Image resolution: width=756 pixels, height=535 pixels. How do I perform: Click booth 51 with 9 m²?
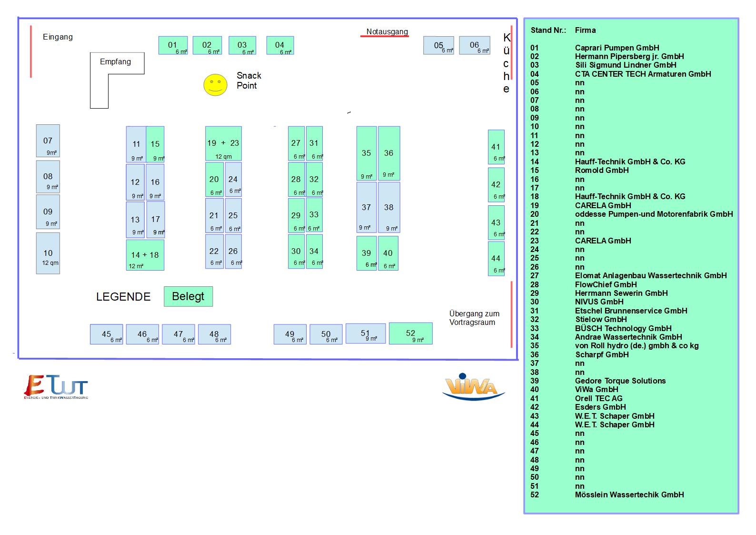(366, 333)
